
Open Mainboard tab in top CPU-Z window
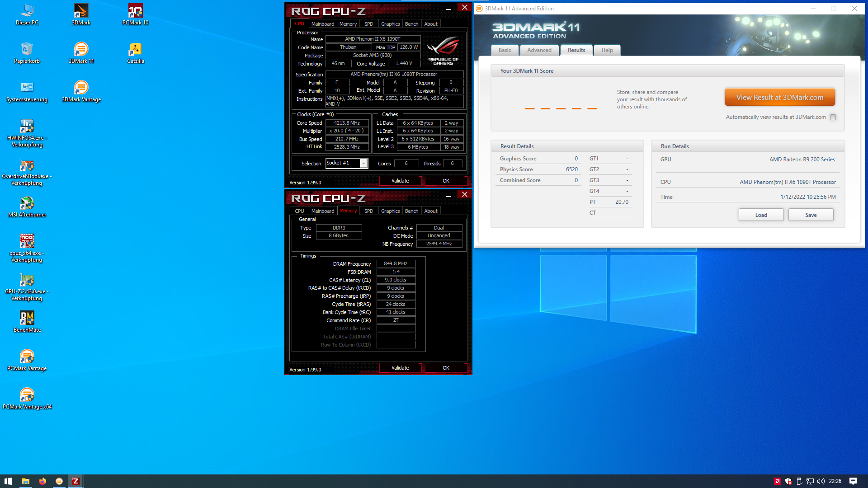pyautogui.click(x=323, y=24)
